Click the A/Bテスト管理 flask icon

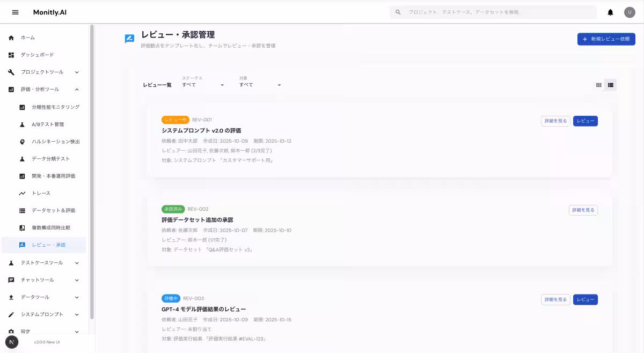[x=22, y=124]
